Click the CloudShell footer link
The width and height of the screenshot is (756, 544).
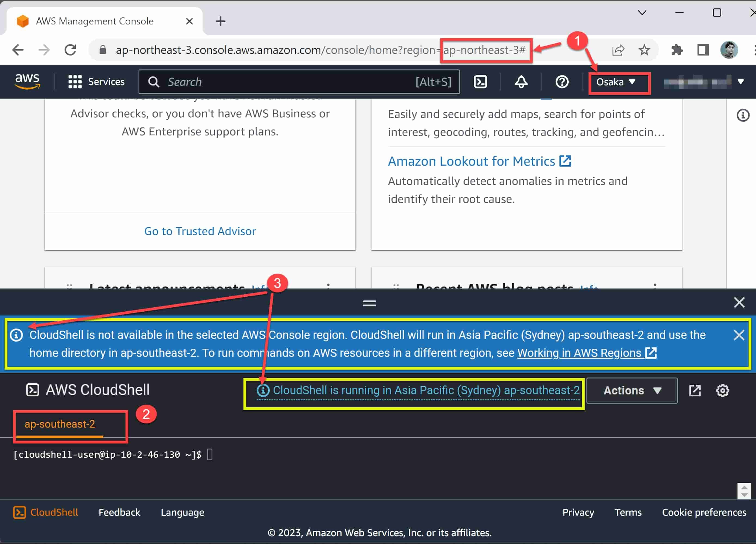(46, 512)
